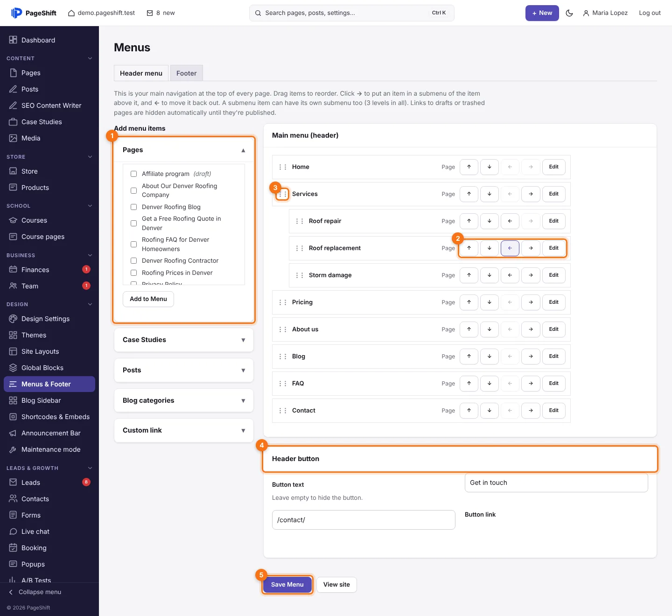Indent the Blog menu item
This screenshot has height=616, width=672.
pyautogui.click(x=531, y=357)
